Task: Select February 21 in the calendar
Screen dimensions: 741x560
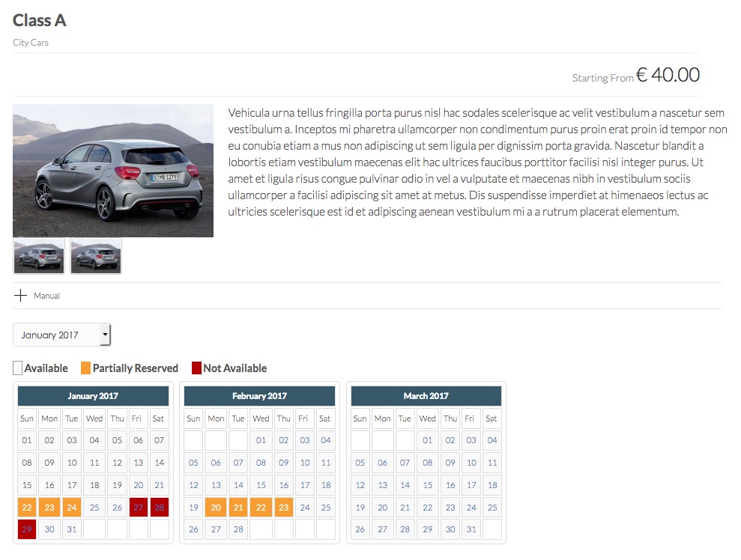Action: (x=238, y=508)
